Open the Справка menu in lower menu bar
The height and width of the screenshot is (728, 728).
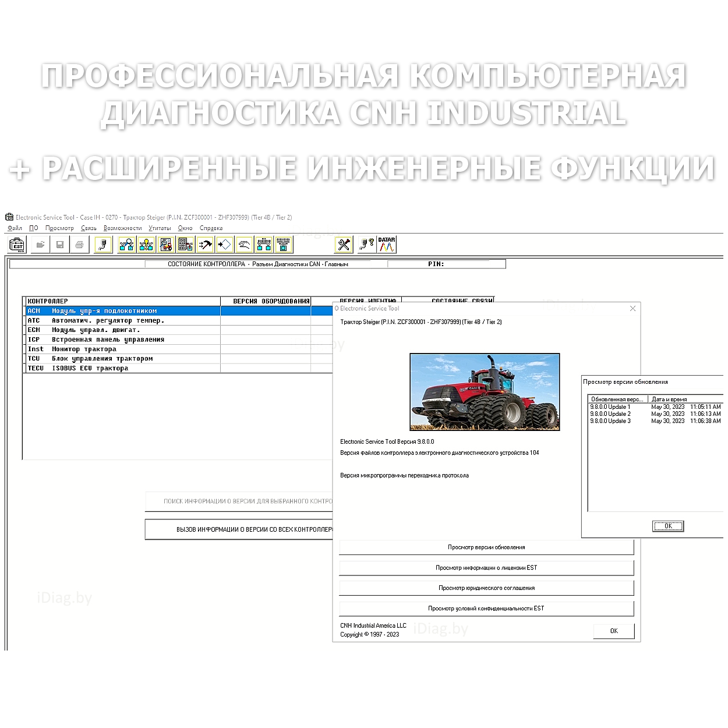[x=211, y=228]
